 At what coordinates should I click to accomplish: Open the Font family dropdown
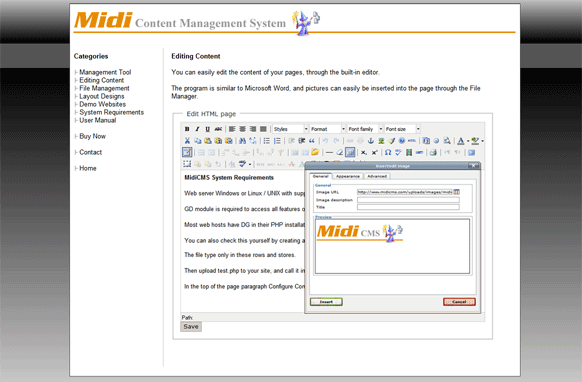(365, 129)
